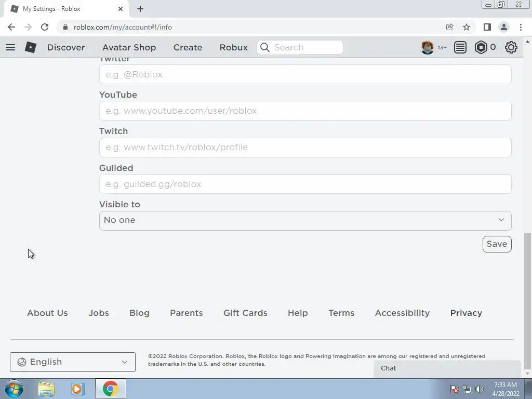Click the 13+ age label
This screenshot has height=399, width=532.
[442, 47]
